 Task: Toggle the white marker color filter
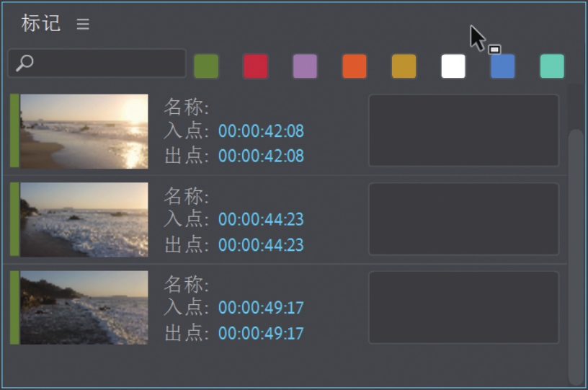click(453, 66)
